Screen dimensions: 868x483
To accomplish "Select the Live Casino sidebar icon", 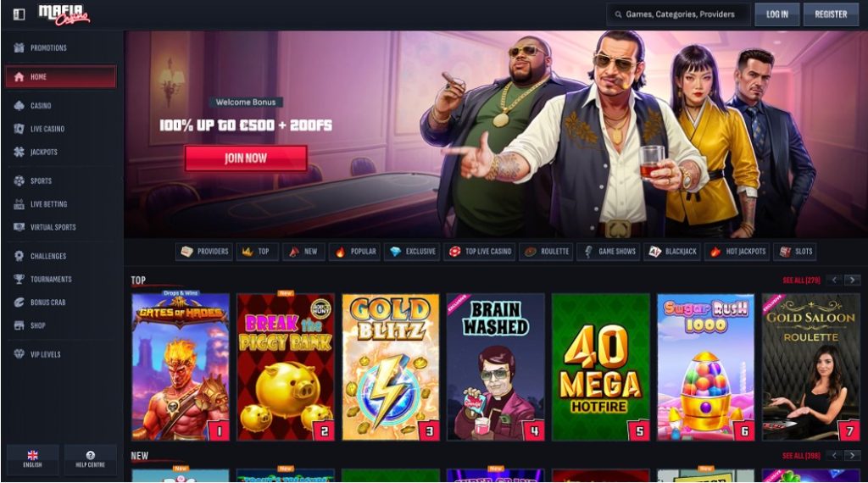I will (19, 128).
